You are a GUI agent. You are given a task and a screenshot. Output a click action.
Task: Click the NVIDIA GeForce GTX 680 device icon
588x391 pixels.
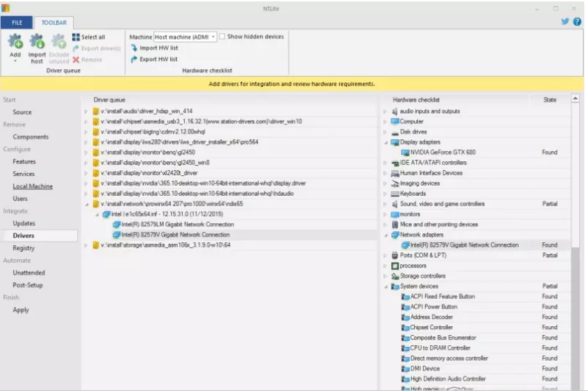point(405,152)
